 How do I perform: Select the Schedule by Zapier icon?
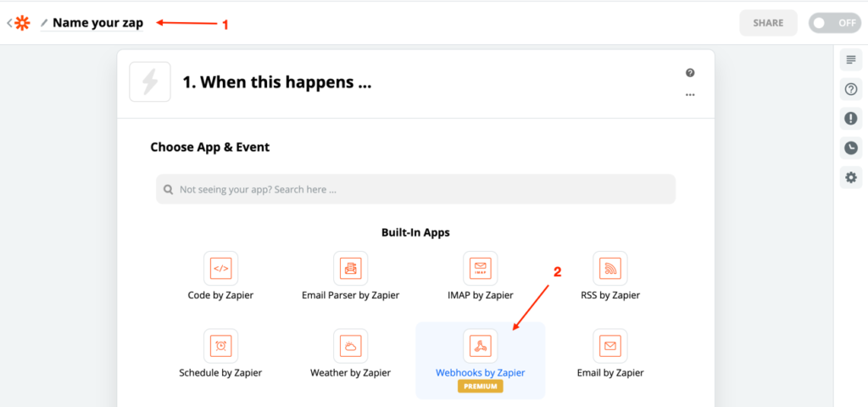221,346
